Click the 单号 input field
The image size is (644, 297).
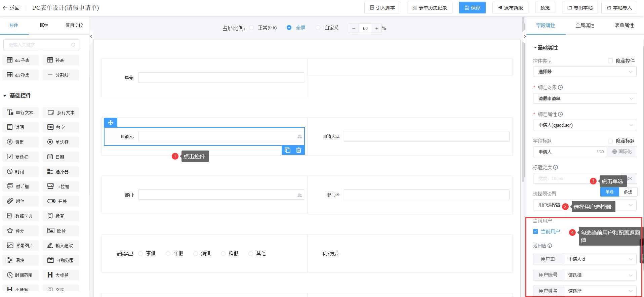221,78
